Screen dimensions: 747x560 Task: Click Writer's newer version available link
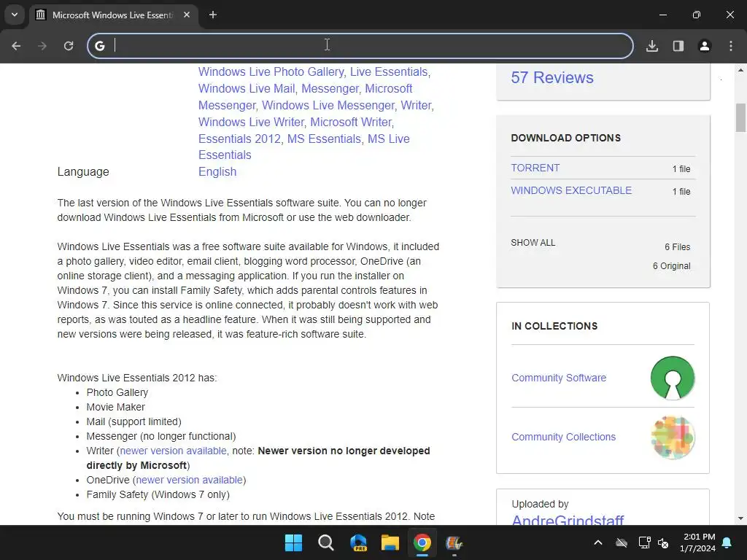173,451
